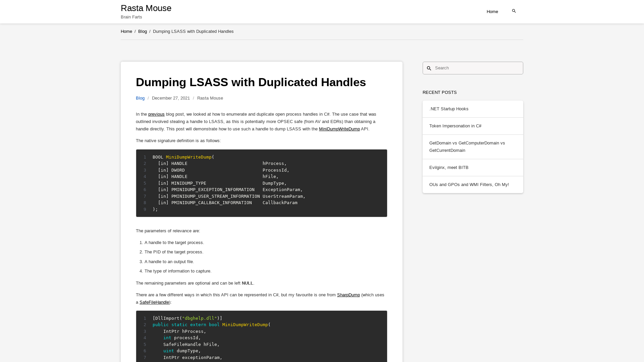644x362 pixels.
Task: Click the magnifier icon in sidebar search box
Action: (429, 68)
